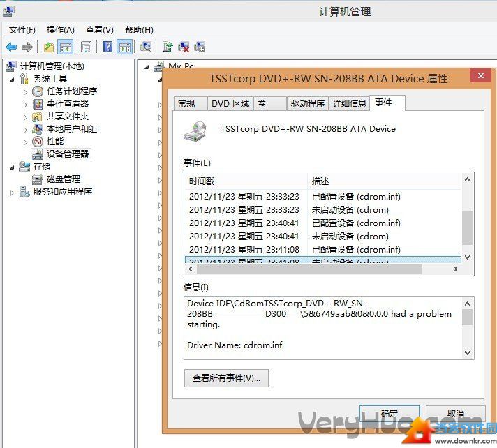
Task: Go back with the blue left arrow
Action: pyautogui.click(x=11, y=47)
